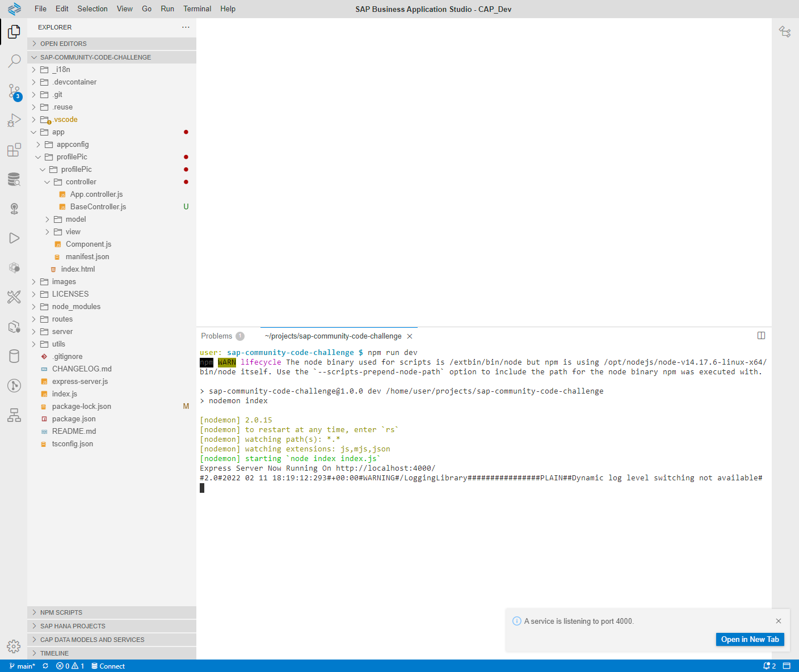799x672 pixels.
Task: Open package.json file
Action: (112, 419)
